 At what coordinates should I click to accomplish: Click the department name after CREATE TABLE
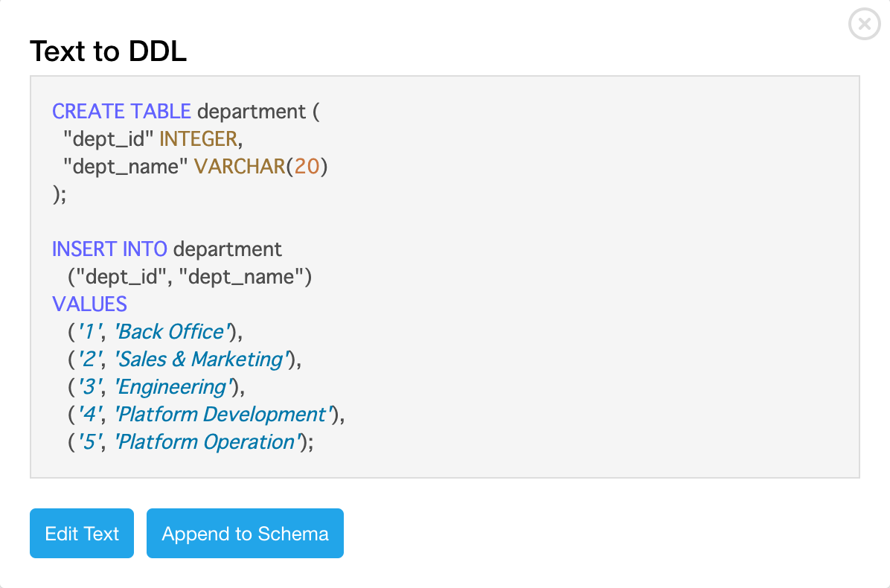coord(251,112)
